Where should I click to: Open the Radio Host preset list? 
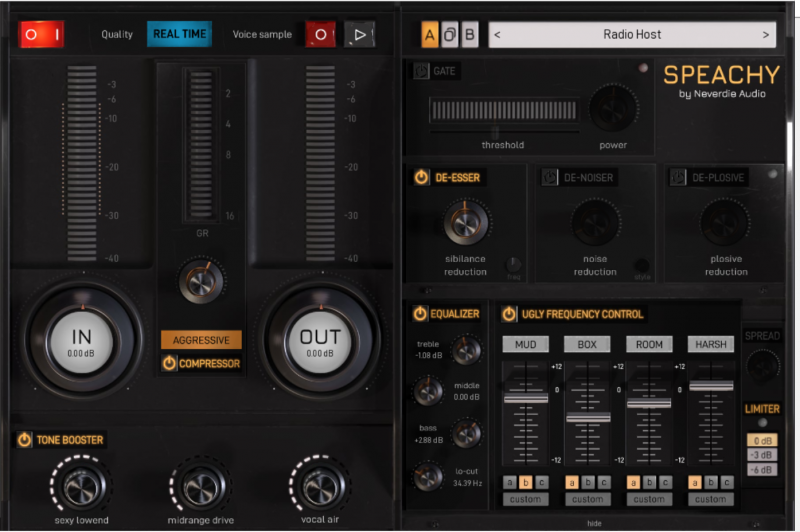click(632, 35)
